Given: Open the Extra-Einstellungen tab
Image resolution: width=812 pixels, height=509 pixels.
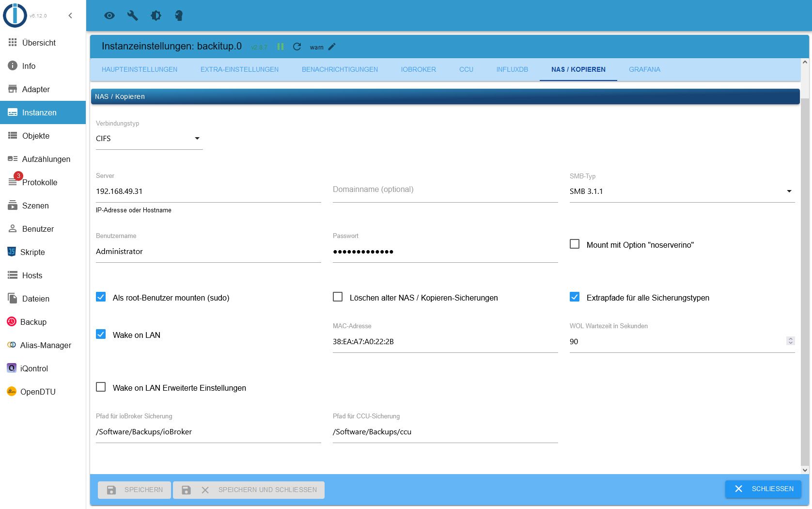Looking at the screenshot, I should pos(239,69).
